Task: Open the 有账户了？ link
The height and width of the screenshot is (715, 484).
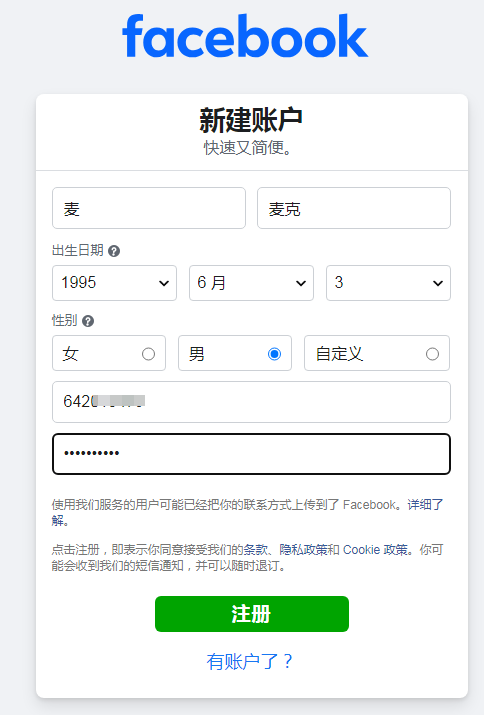Action: point(250,661)
